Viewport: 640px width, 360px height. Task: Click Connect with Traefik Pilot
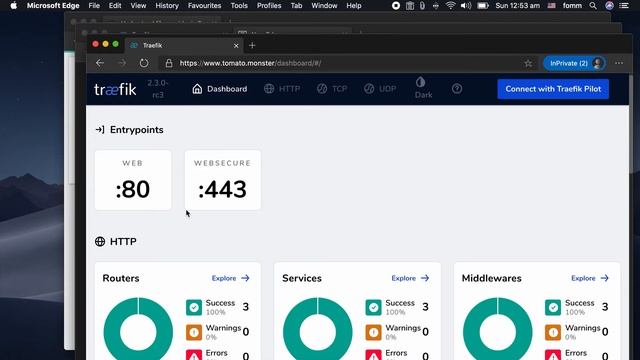tap(553, 89)
